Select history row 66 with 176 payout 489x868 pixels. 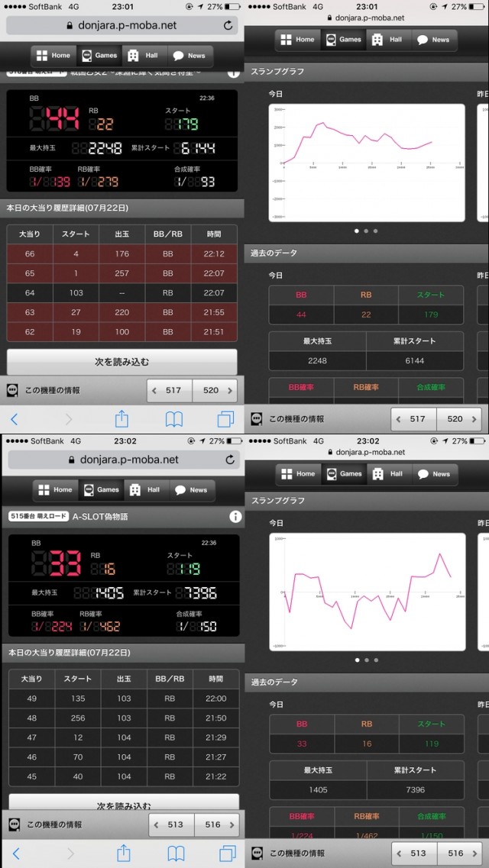point(122,254)
